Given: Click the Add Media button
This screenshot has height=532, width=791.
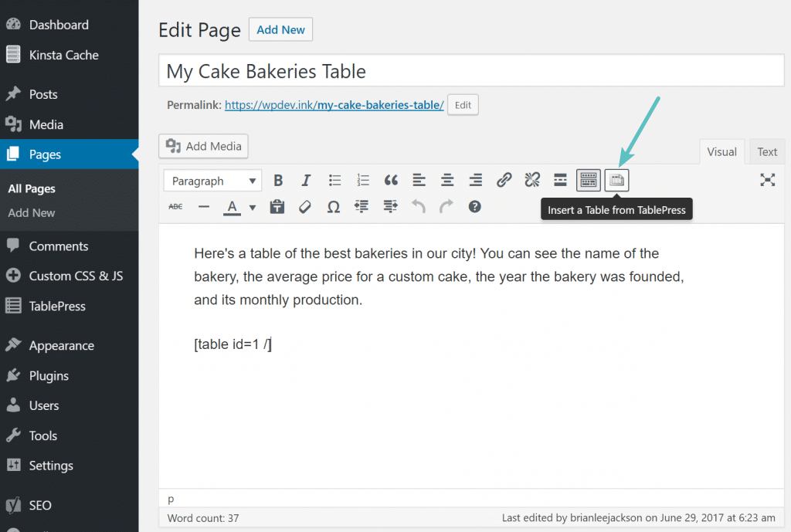Looking at the screenshot, I should (x=204, y=146).
